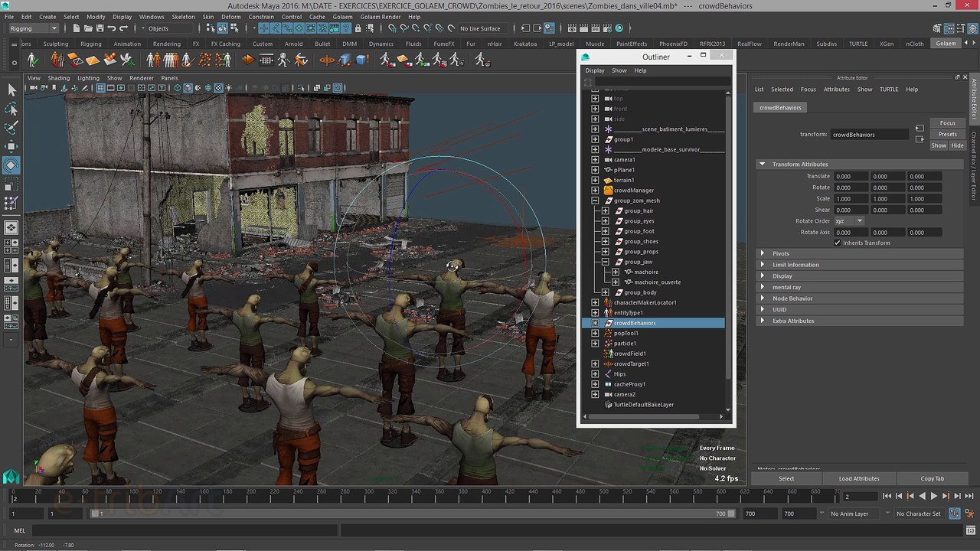Collapse group_jaw in Outliner

(605, 262)
